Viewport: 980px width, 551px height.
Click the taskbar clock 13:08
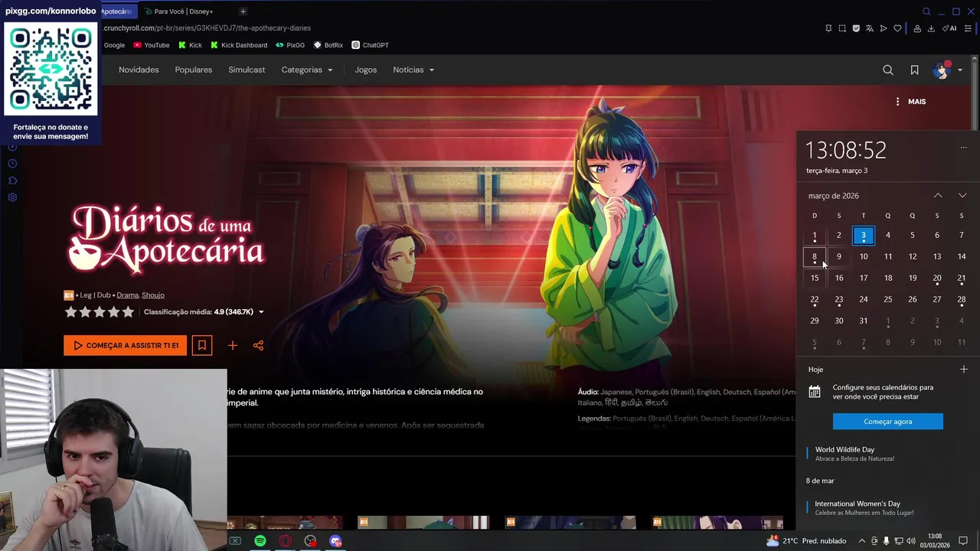pyautogui.click(x=935, y=541)
